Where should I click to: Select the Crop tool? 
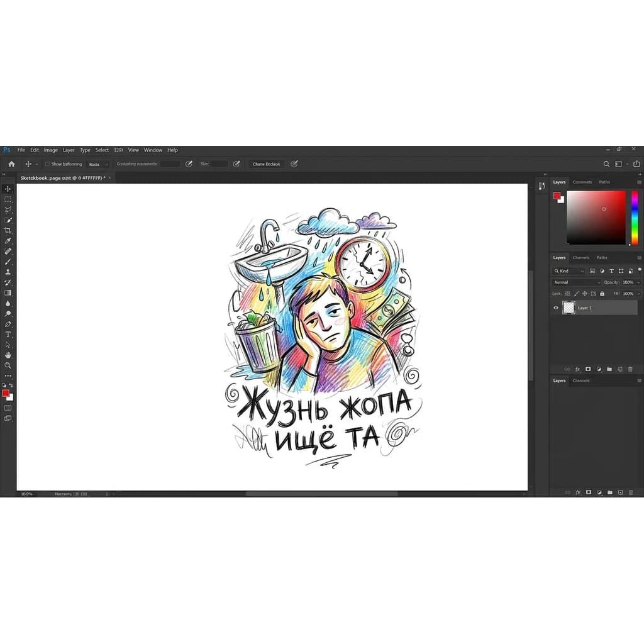pos(8,231)
